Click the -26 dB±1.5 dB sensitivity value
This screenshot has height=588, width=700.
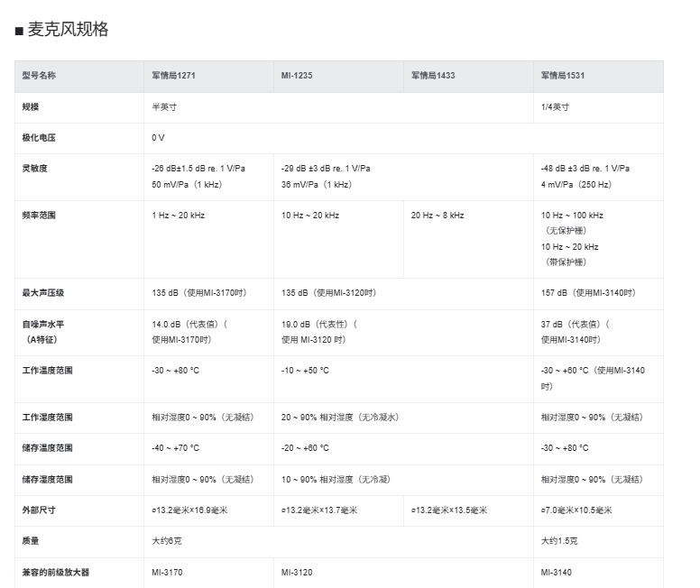pos(198,169)
